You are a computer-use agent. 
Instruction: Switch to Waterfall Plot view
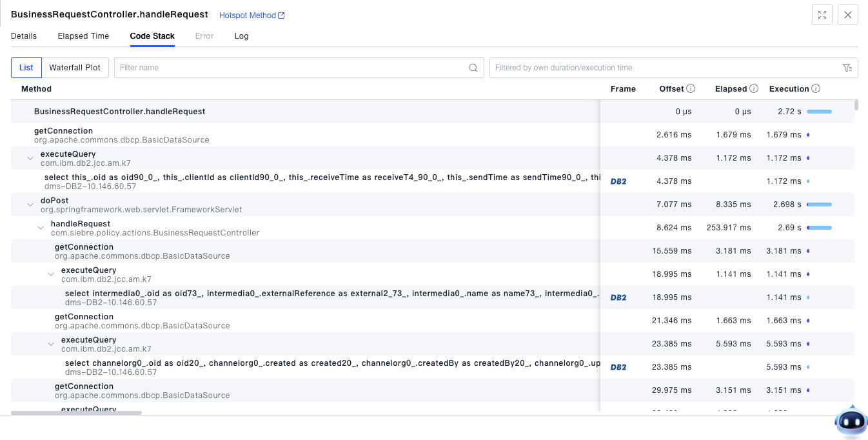(75, 68)
